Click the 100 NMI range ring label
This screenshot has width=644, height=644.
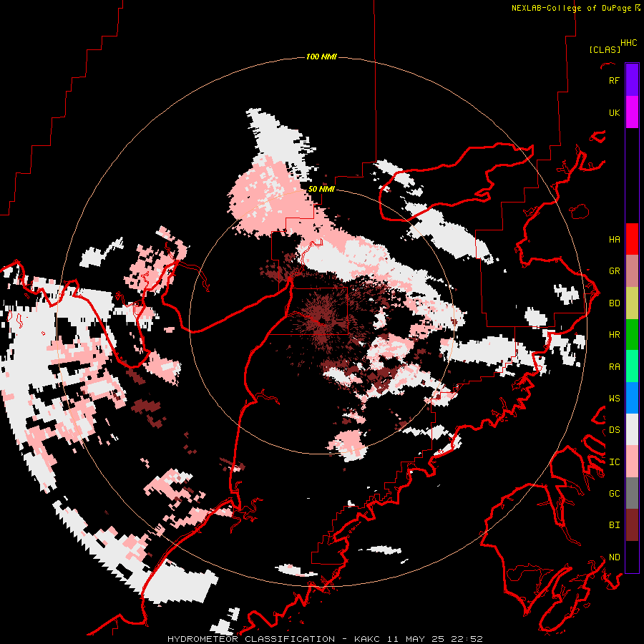click(x=321, y=57)
